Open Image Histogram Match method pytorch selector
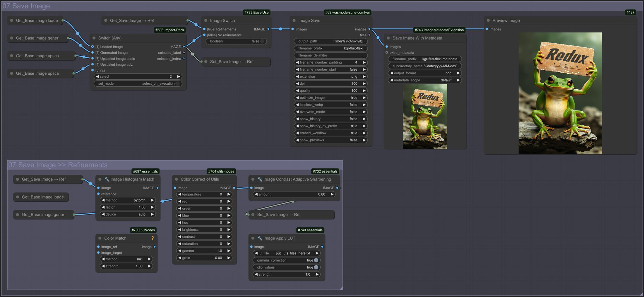 click(128, 200)
